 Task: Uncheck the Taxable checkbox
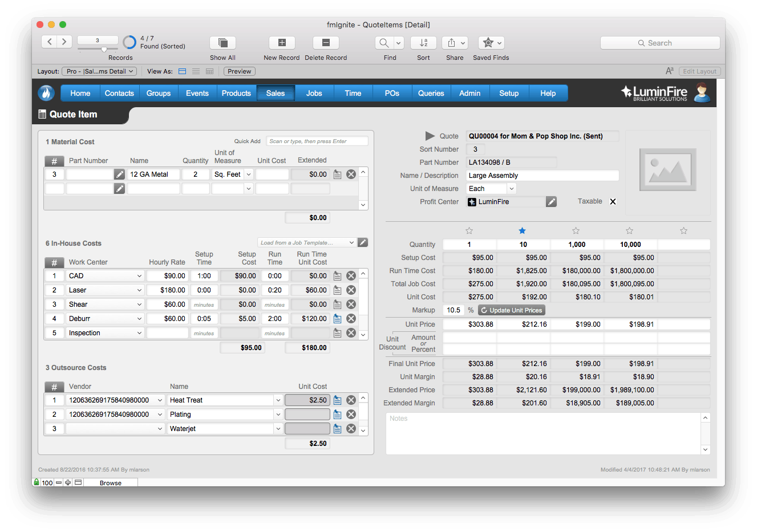(x=613, y=201)
